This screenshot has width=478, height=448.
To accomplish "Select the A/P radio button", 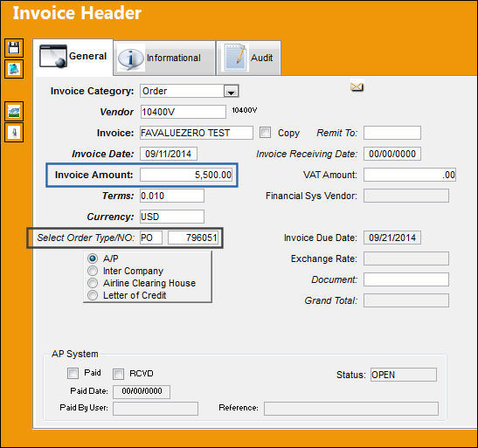I will tap(93, 258).
